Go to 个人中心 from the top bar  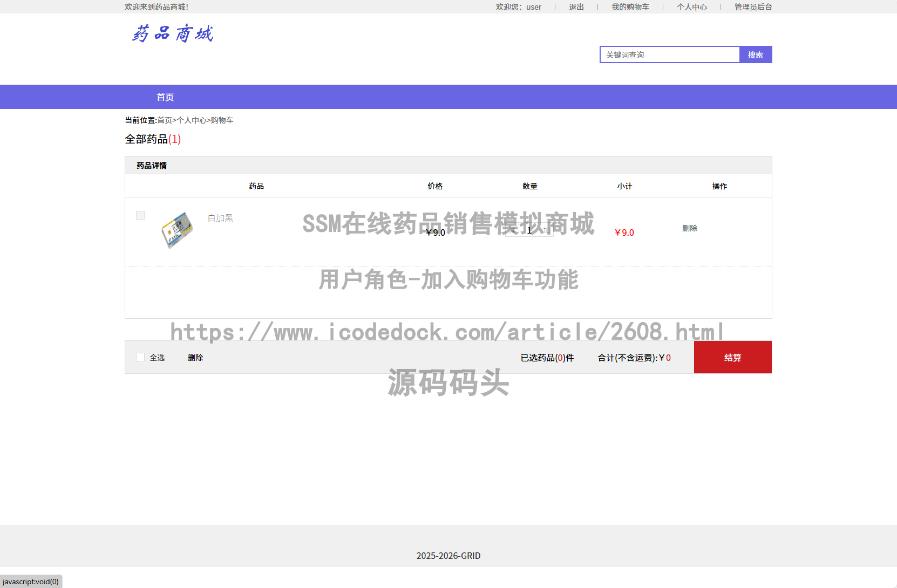[692, 6]
